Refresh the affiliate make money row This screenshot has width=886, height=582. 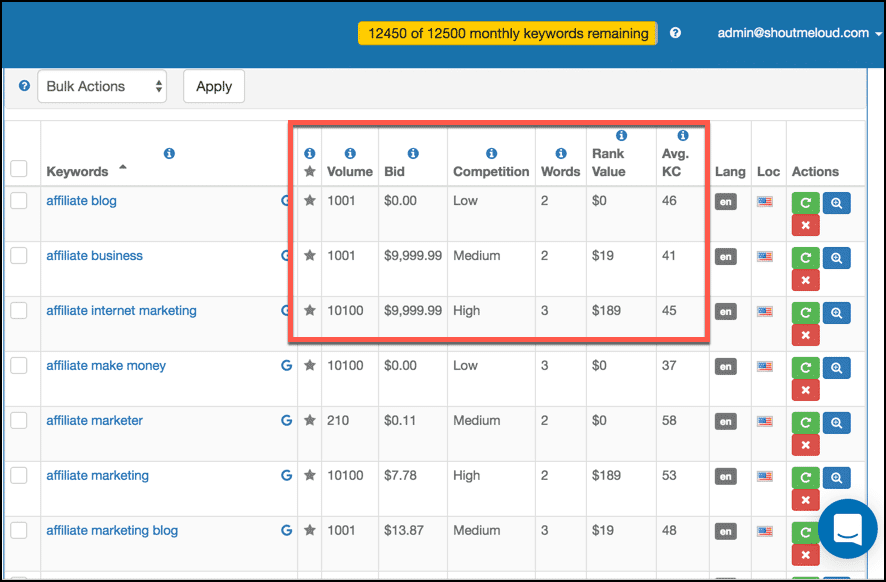(x=805, y=368)
